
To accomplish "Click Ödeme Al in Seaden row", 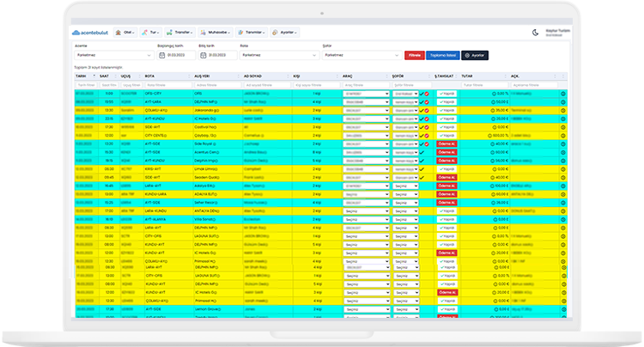I will click(x=447, y=178).
